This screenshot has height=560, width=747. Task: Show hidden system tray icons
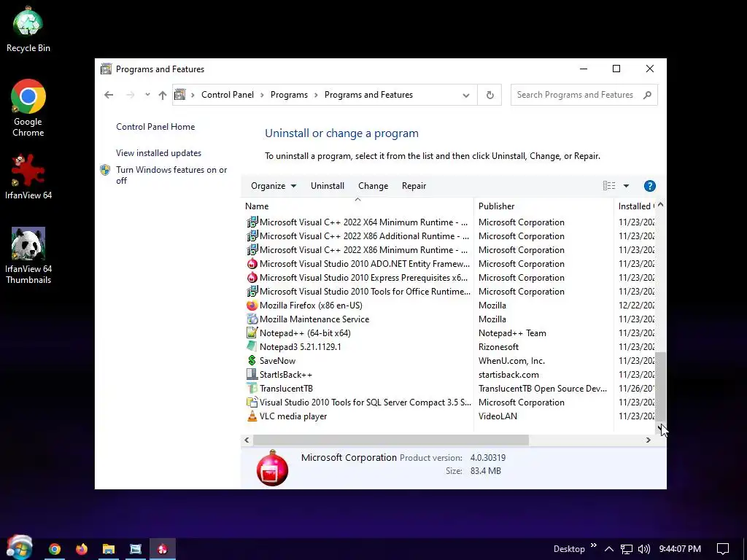point(609,549)
